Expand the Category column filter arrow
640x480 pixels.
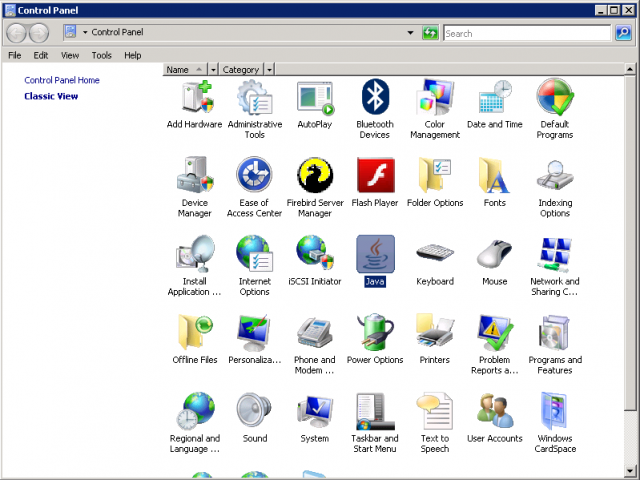pyautogui.click(x=269, y=69)
